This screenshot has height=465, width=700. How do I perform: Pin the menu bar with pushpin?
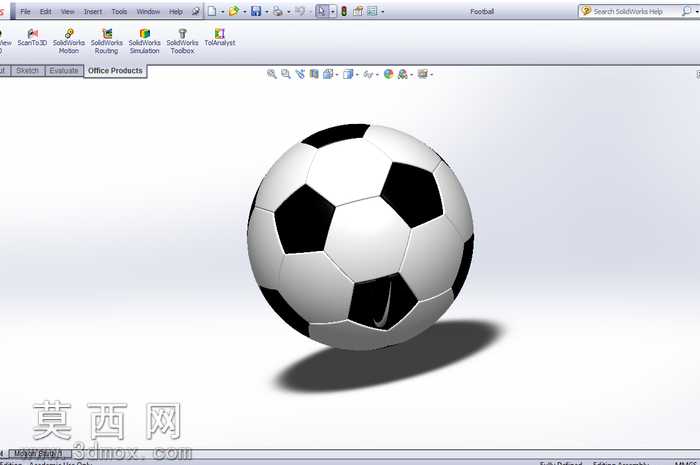(x=196, y=11)
